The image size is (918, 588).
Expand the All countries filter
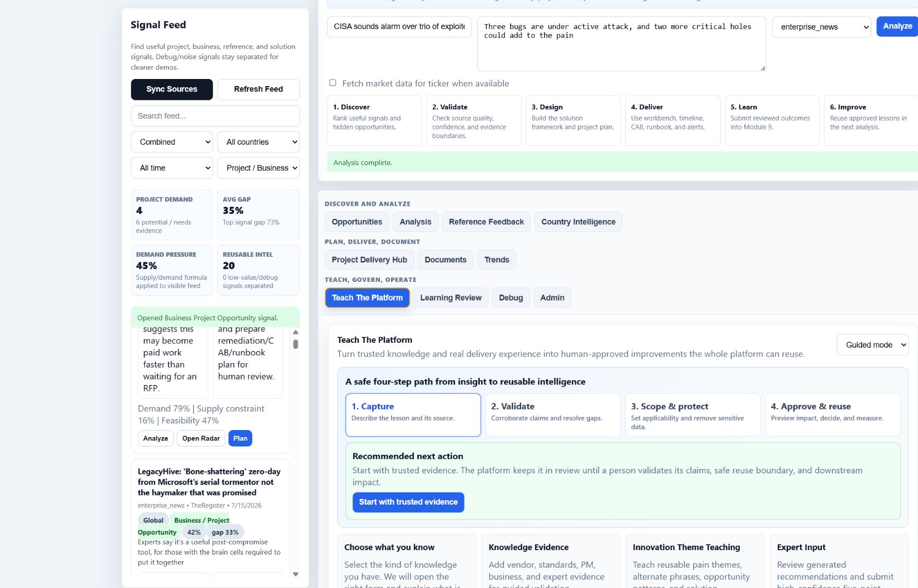[258, 142]
